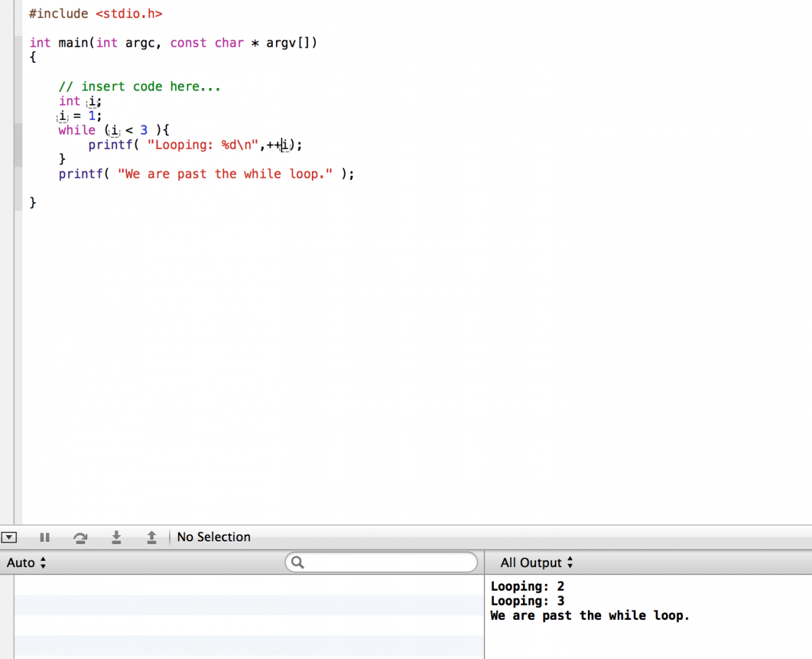The width and height of the screenshot is (812, 659).
Task: Open the No Selection thread jump bar
Action: tap(213, 537)
